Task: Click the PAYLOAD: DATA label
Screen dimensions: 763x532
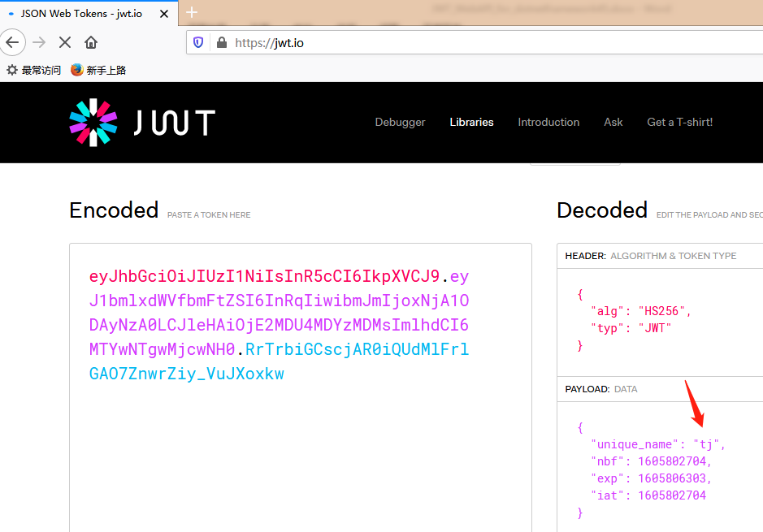Action: [x=601, y=389]
